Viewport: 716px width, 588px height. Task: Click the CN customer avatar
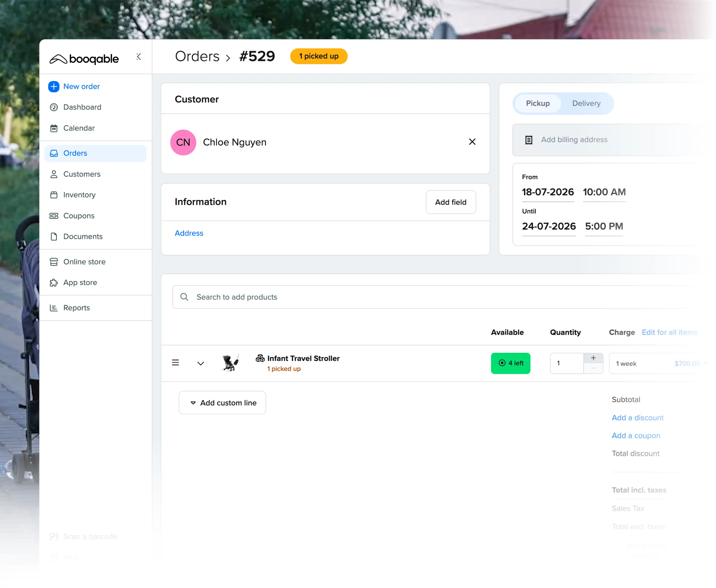point(183,142)
